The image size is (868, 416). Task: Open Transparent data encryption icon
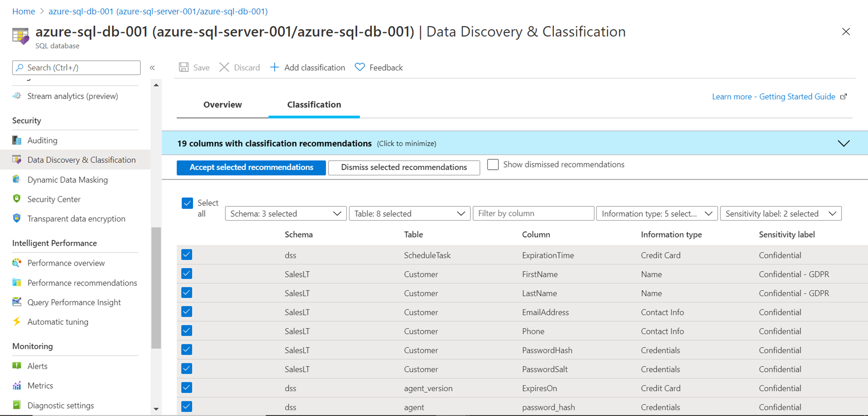pos(17,218)
